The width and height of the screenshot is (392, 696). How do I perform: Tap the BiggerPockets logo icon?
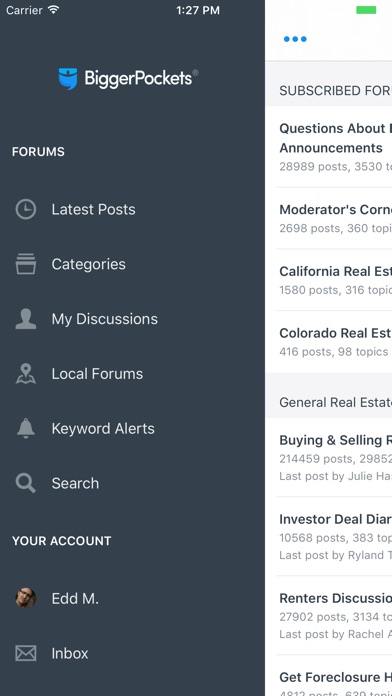point(68,79)
